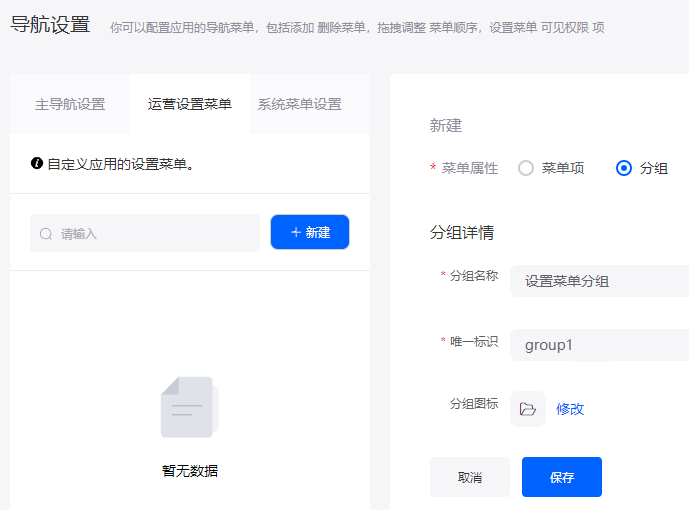Click the 分组详情 heading
The image size is (689, 510).
point(462,232)
